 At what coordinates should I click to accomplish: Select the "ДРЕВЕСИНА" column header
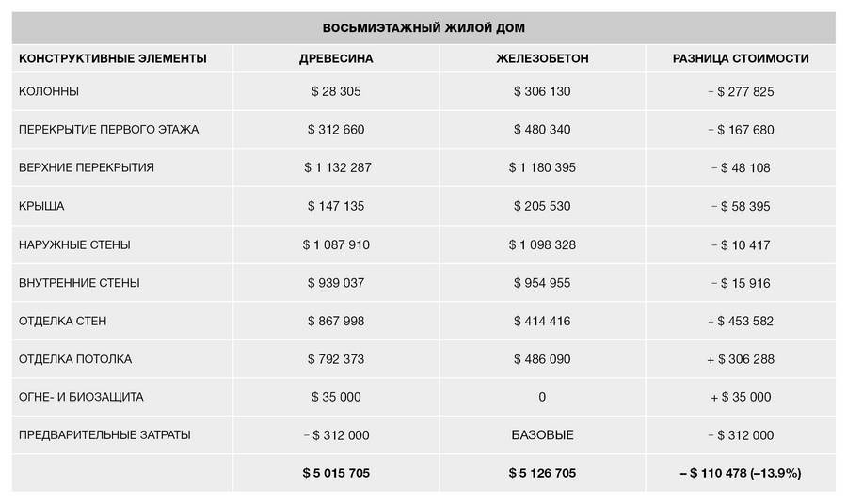coord(336,58)
